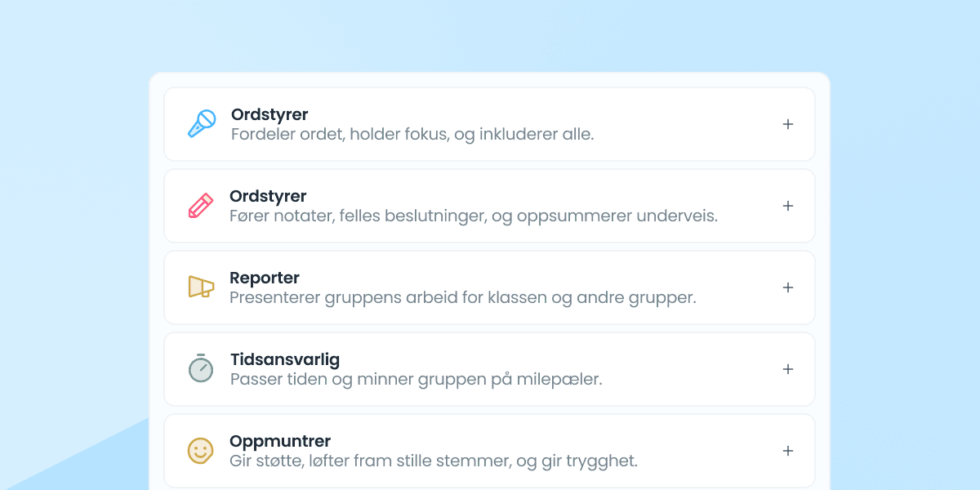Click the Oppmuntrer heading
The height and width of the screenshot is (490, 980).
pos(280,442)
